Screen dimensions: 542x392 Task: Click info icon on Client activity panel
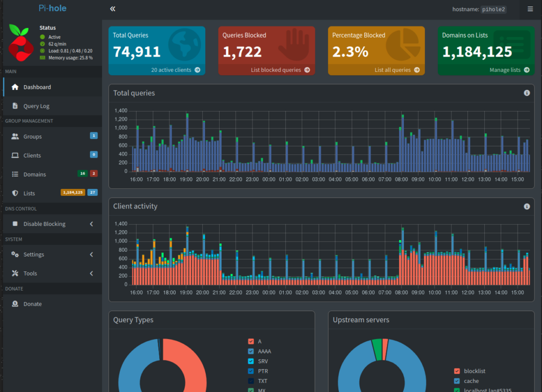527,206
